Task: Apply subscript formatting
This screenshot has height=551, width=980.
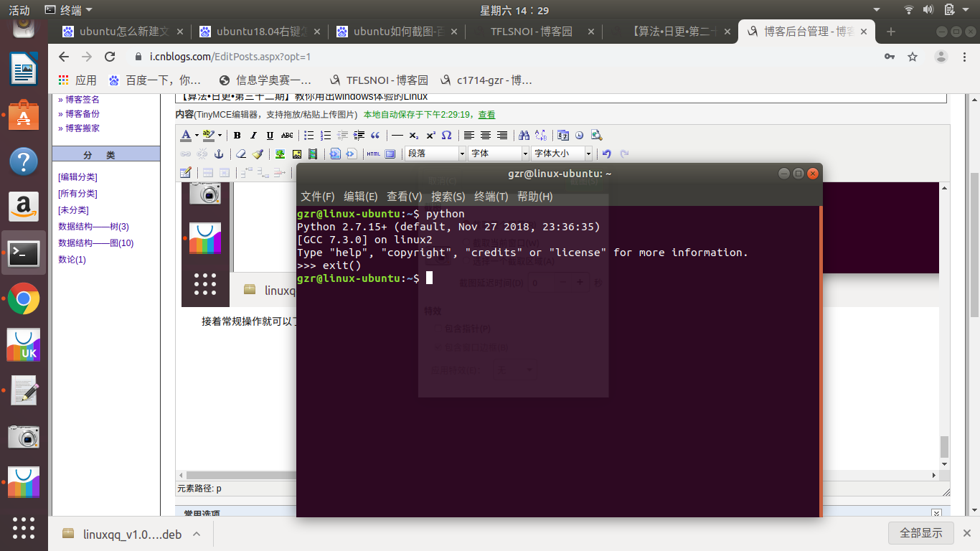Action: [414, 136]
